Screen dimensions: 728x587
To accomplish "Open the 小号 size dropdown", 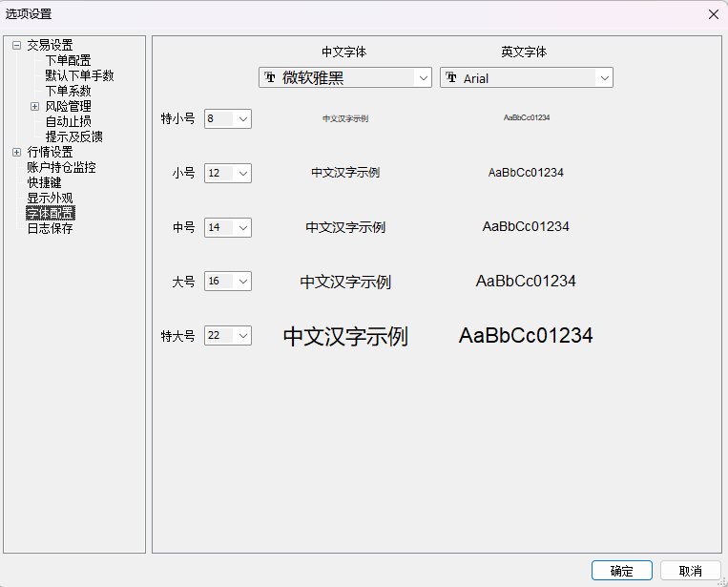I will pyautogui.click(x=228, y=173).
